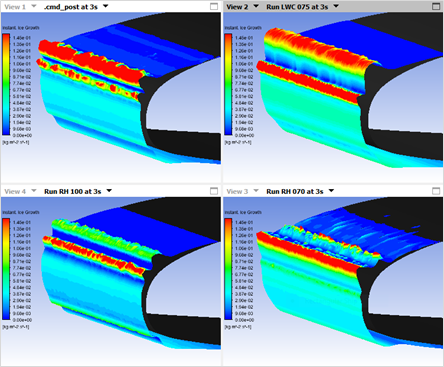Click the legend units label in View 2
Screen dimensions: 444x367
[x=238, y=142]
